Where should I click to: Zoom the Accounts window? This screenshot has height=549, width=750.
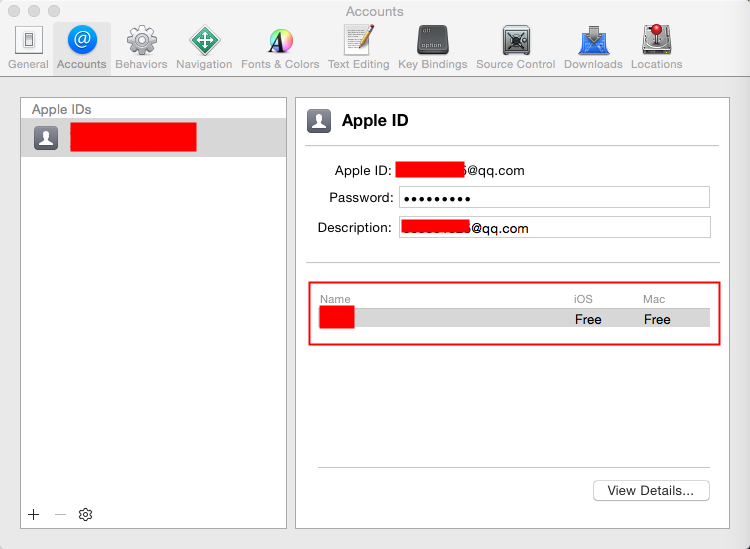point(54,11)
